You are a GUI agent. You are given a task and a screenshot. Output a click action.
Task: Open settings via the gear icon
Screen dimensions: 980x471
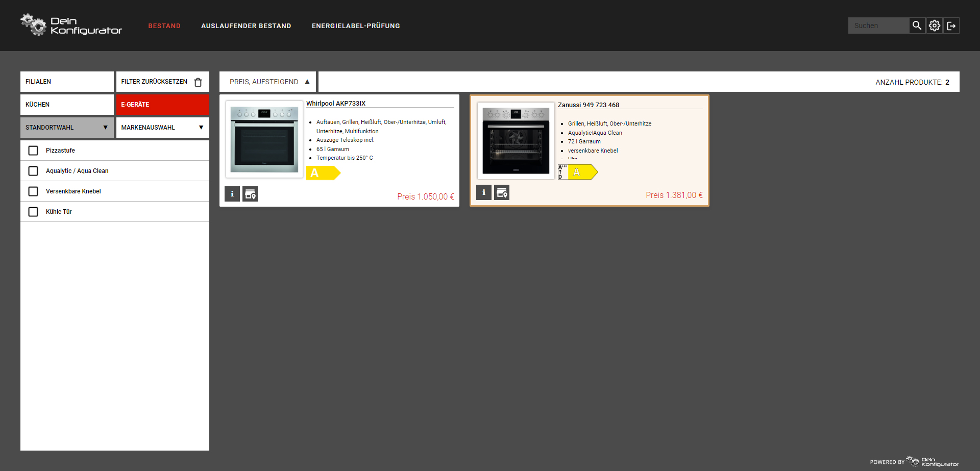pos(934,26)
